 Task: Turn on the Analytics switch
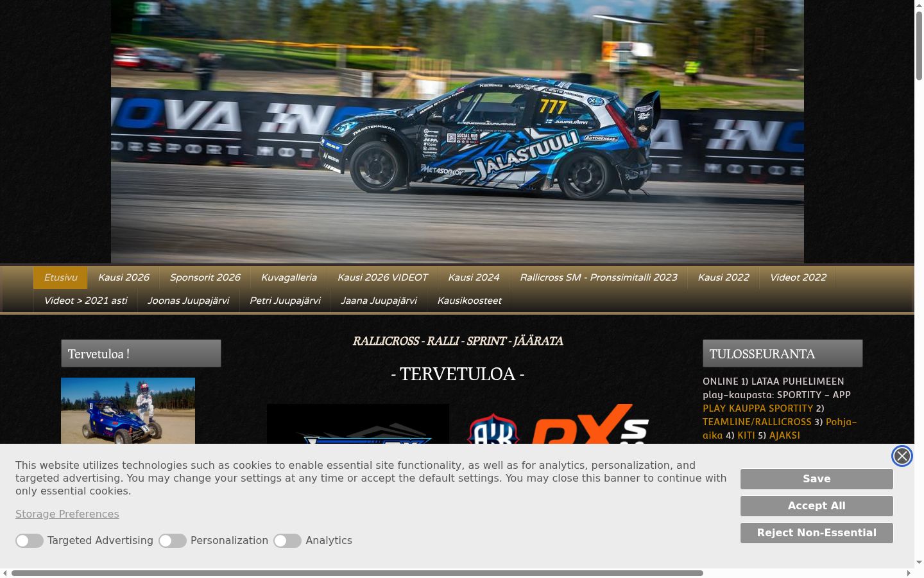coord(287,541)
